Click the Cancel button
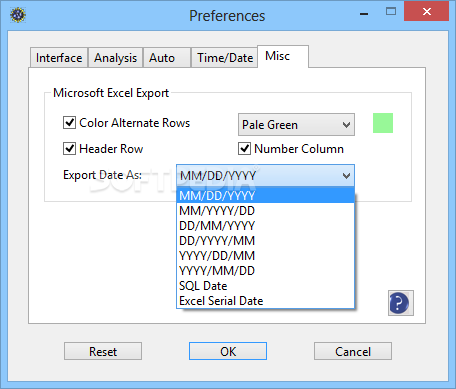This screenshot has height=389, width=456. point(353,351)
